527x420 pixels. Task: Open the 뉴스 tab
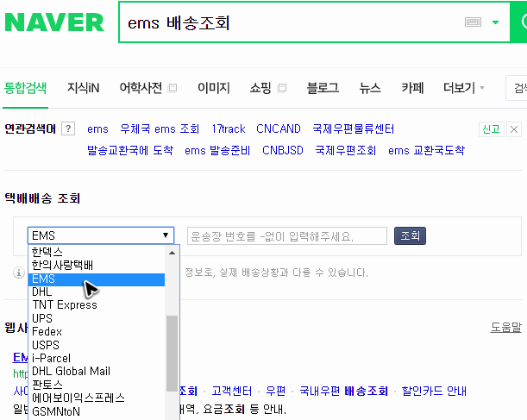tap(370, 88)
